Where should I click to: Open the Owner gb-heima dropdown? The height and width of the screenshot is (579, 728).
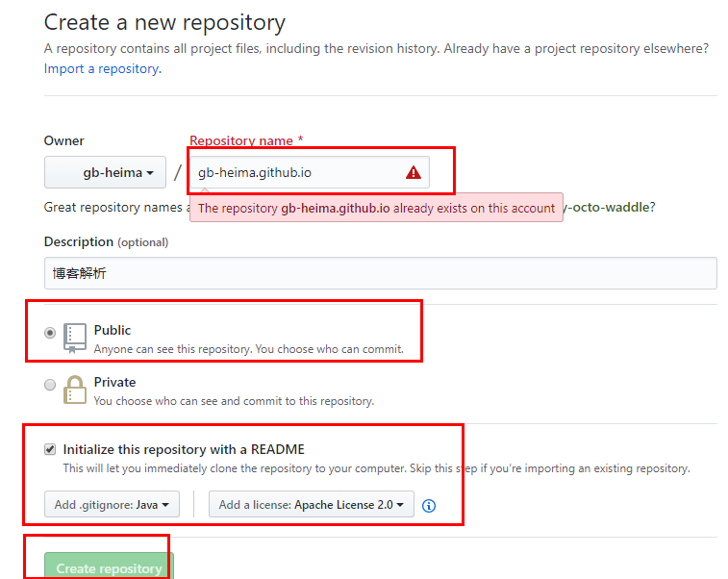pyautogui.click(x=105, y=172)
